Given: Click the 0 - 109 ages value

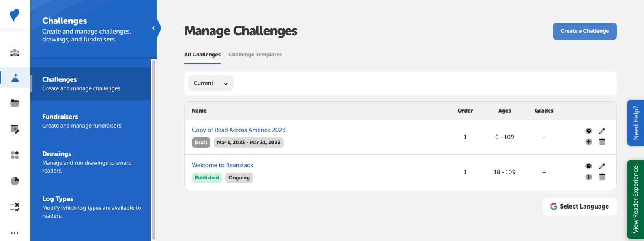Looking at the screenshot, I should pyautogui.click(x=505, y=137).
